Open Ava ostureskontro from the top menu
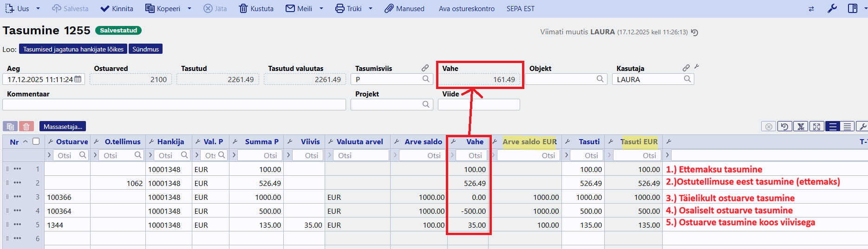868x249 pixels. tap(466, 9)
